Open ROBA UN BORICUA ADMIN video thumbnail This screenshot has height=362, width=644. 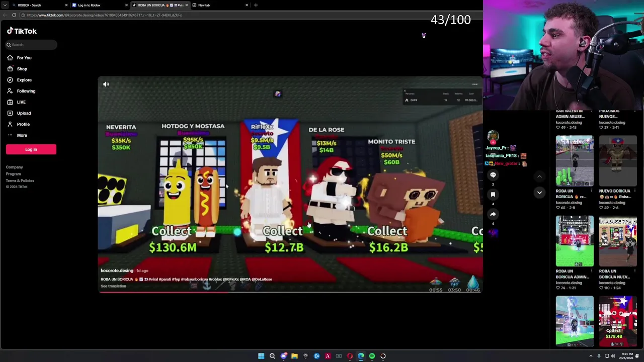(575, 241)
